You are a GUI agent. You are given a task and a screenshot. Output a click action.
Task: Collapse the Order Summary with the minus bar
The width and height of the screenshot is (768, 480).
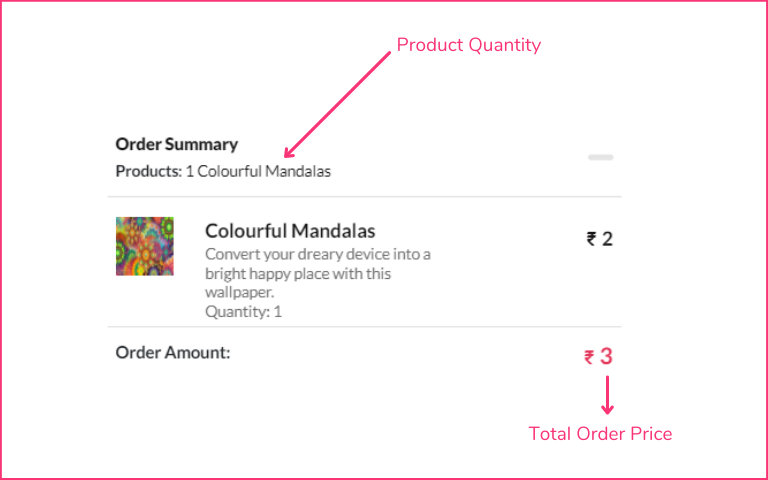click(x=600, y=157)
